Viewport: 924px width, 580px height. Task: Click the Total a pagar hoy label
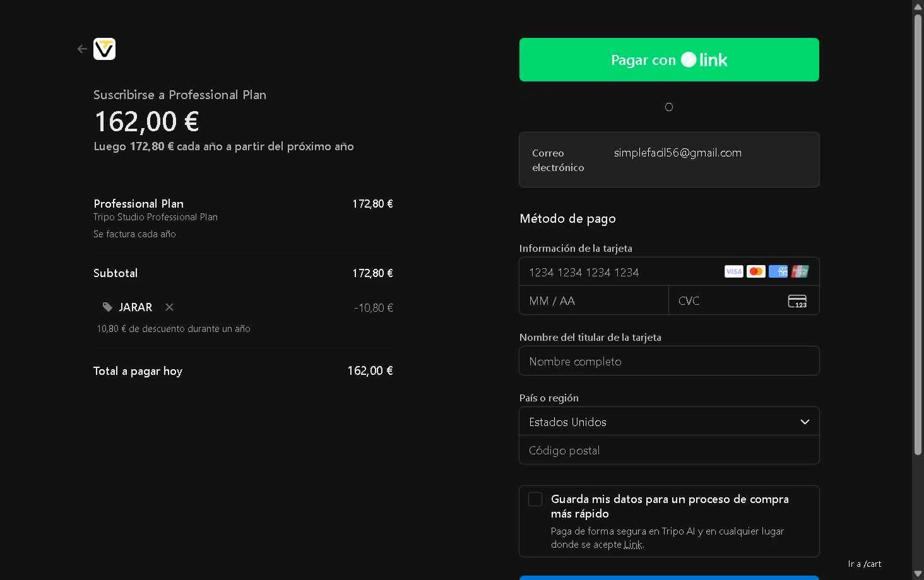(x=138, y=371)
